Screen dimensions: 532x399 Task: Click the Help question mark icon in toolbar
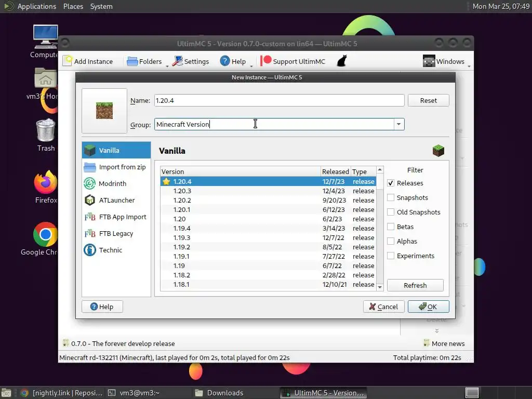click(x=224, y=61)
